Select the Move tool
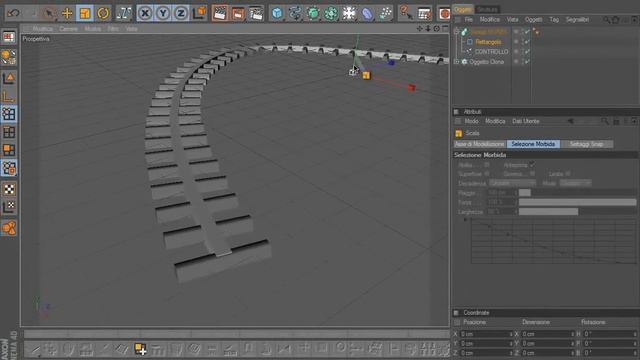 [67, 13]
